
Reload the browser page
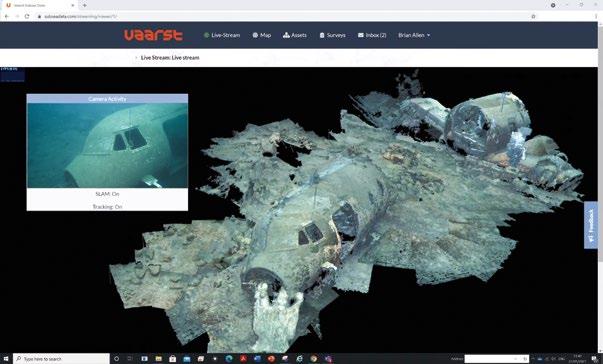(27, 17)
